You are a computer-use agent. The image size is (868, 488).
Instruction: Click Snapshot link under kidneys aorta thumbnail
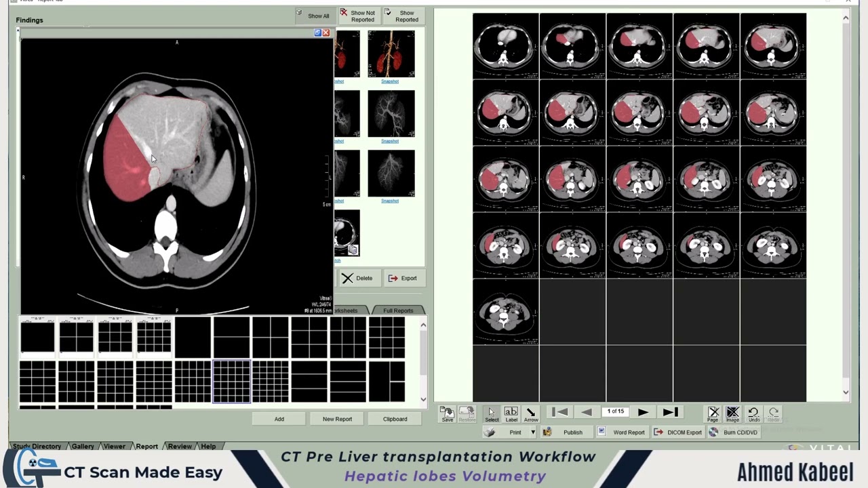389,81
